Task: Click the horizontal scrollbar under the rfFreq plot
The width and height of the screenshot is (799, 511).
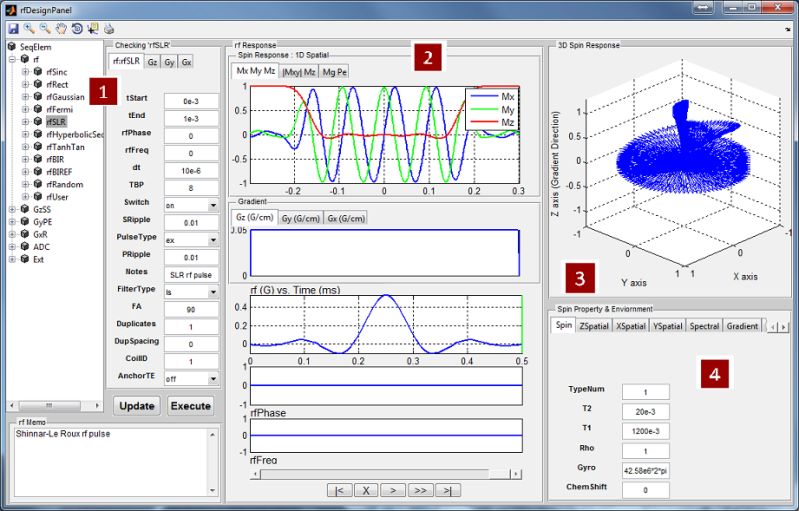Action: tap(386, 474)
